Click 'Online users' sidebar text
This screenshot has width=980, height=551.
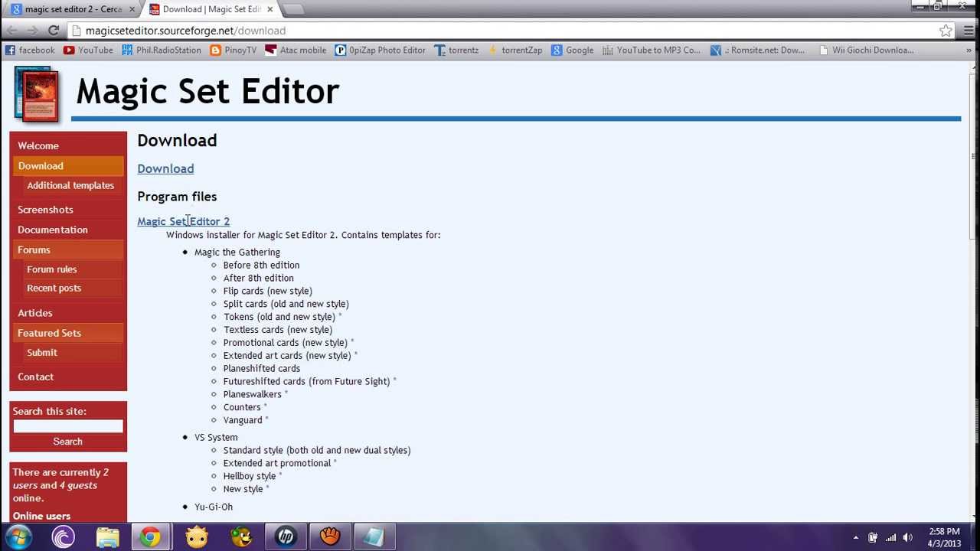click(x=41, y=516)
